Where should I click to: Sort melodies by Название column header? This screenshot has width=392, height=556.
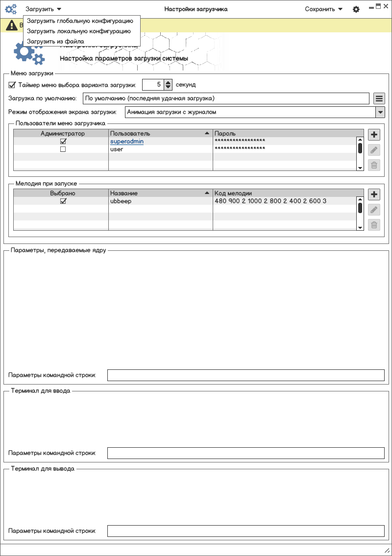click(160, 193)
